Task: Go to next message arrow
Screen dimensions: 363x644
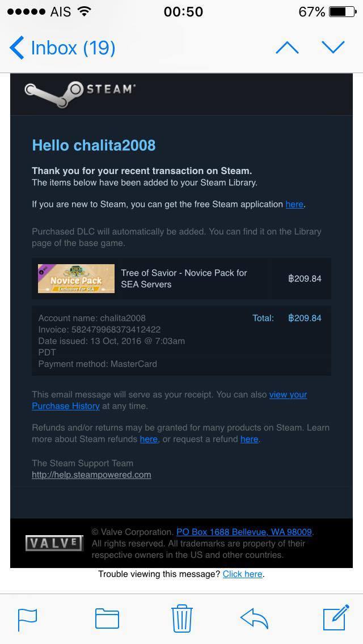Action: [333, 48]
